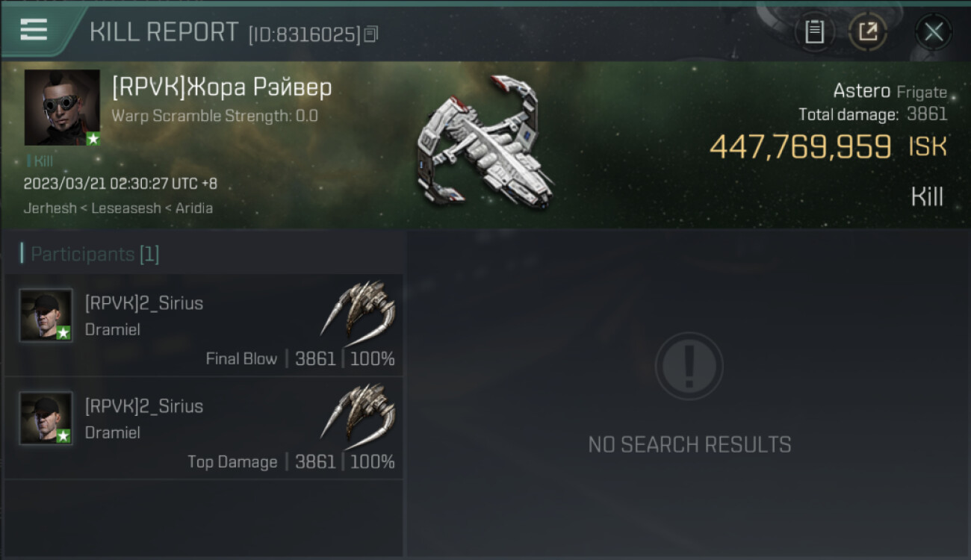Click the share kill report icon

pyautogui.click(x=867, y=32)
